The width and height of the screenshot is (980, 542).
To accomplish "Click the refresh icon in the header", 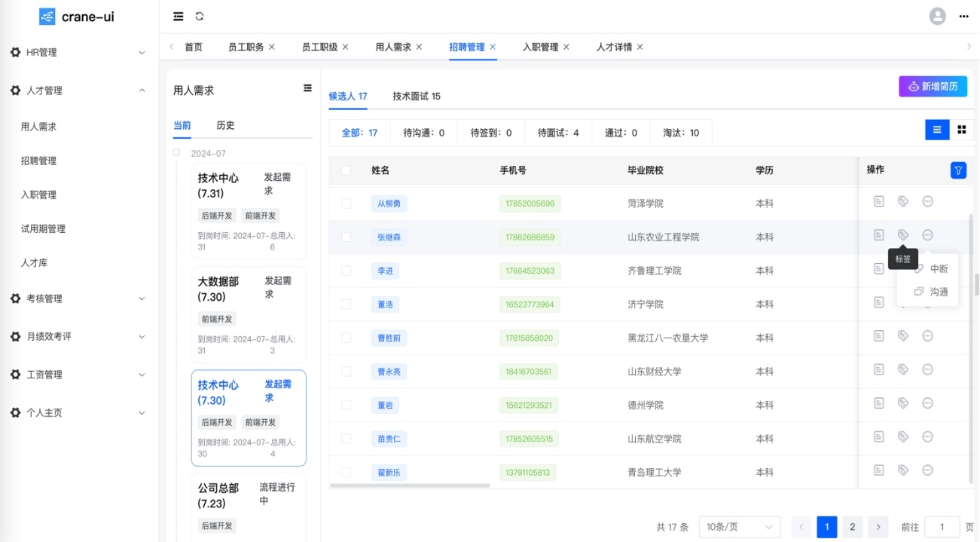I will pyautogui.click(x=200, y=16).
